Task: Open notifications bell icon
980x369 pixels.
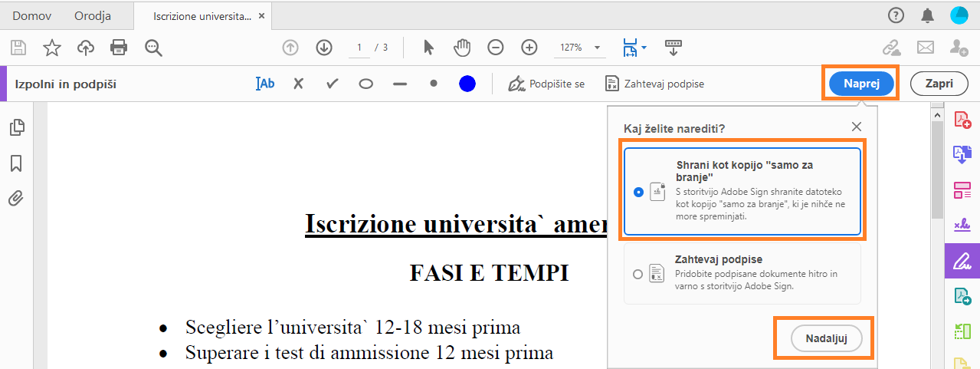Action: coord(928,15)
